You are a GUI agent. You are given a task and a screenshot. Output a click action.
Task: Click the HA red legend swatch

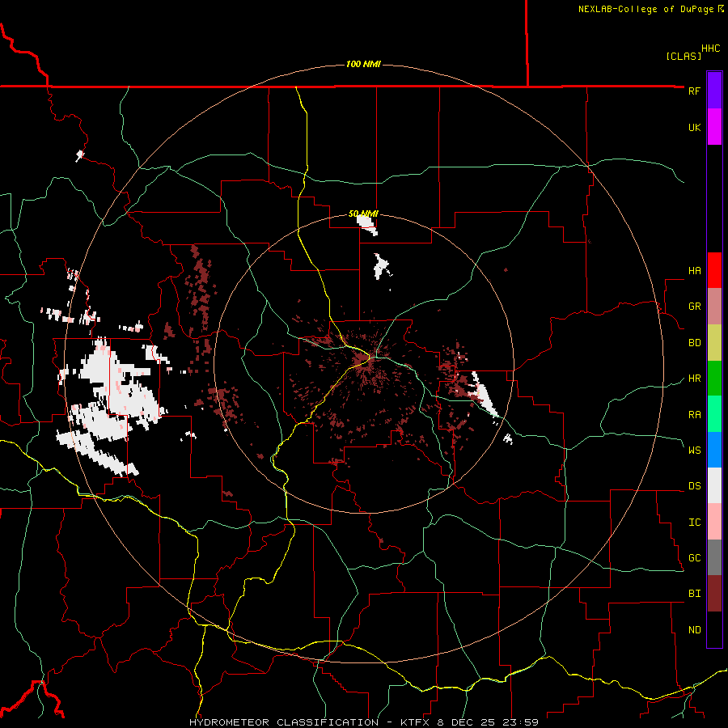point(714,270)
